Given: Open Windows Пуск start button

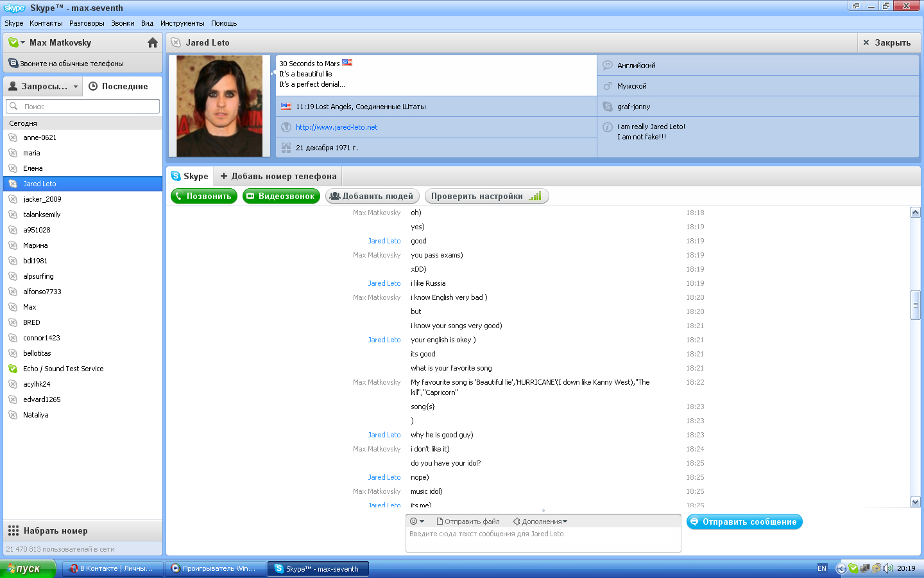Looking at the screenshot, I should click(28, 568).
